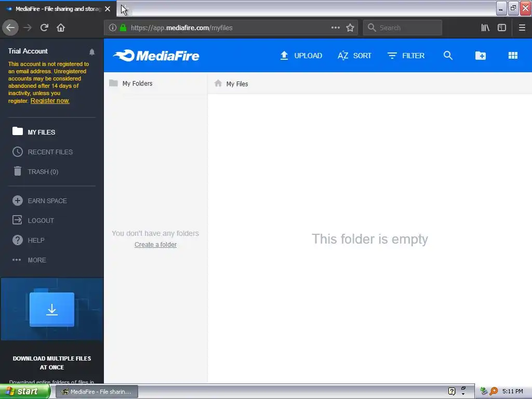Bookmark this page with the star icon

(350, 28)
